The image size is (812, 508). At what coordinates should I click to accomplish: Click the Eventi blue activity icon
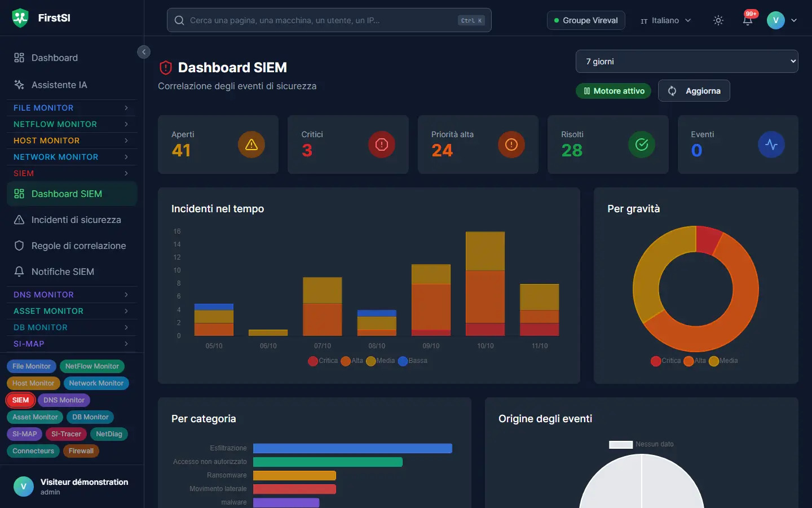771,144
